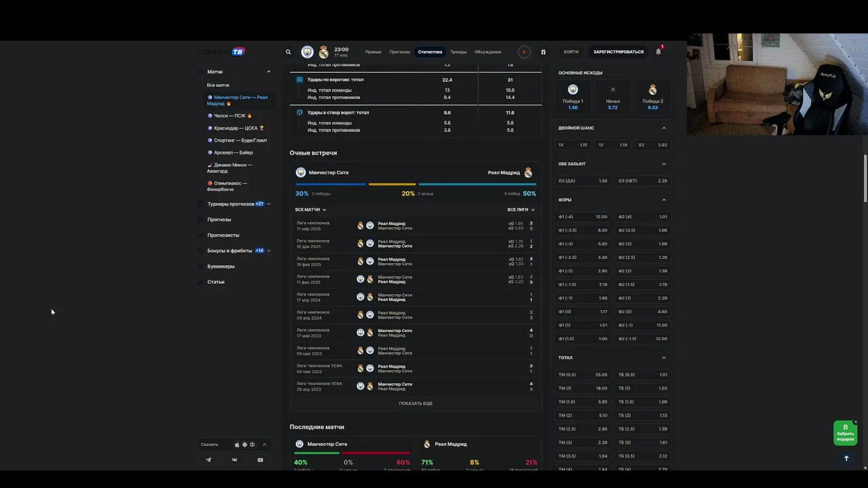Click the Stavka TV logo
Image resolution: width=868 pixels, height=488 pixels.
pyautogui.click(x=221, y=52)
